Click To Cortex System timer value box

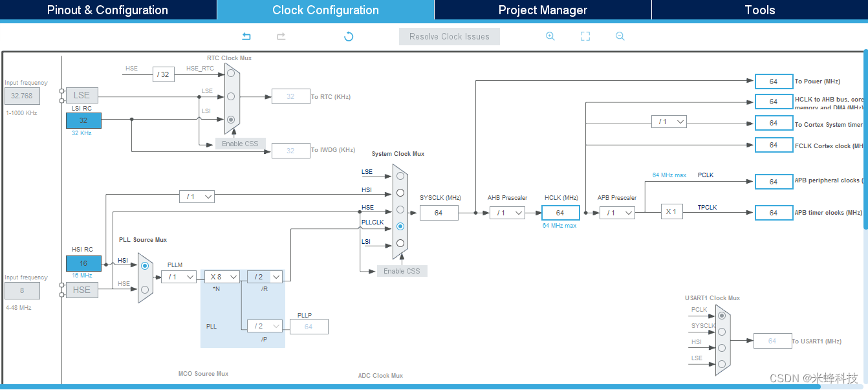[774, 123]
